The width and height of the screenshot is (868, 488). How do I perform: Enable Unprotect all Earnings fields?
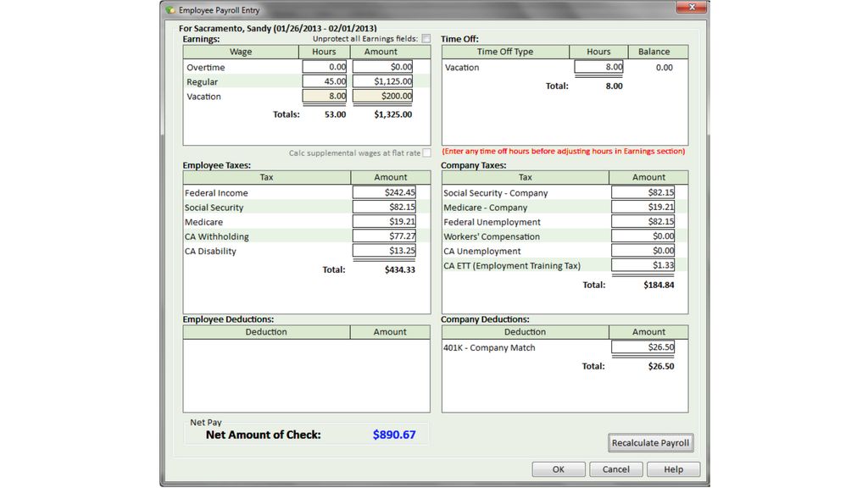(x=426, y=38)
